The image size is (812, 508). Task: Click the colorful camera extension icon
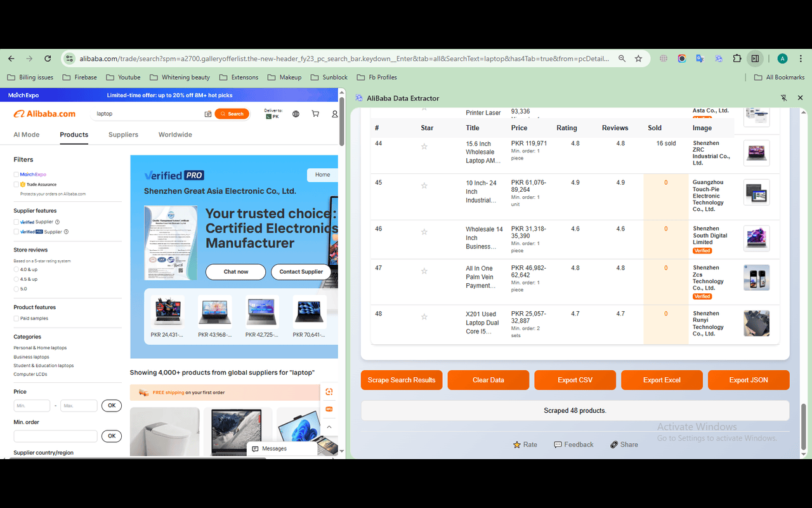coord(682,58)
